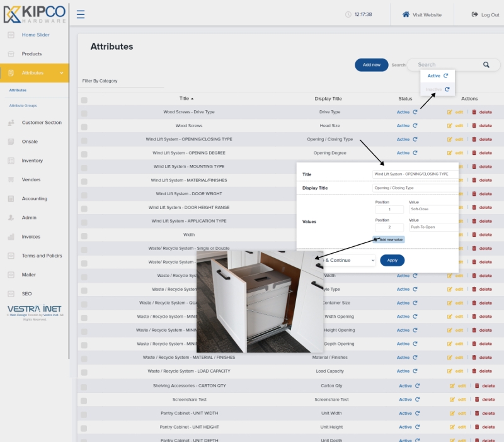Image resolution: width=504 pixels, height=442 pixels.
Task: Tick checkbox for Wood Screws - Drive Type
Action: coord(84,113)
